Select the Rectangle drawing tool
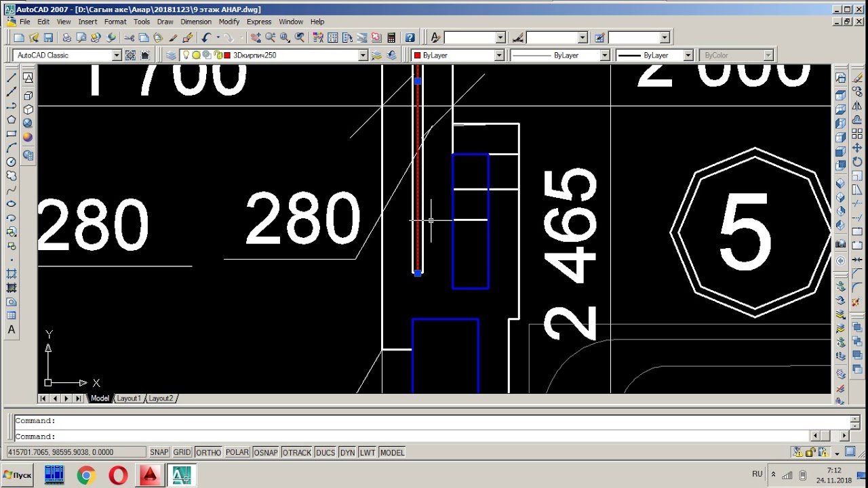 click(x=12, y=134)
